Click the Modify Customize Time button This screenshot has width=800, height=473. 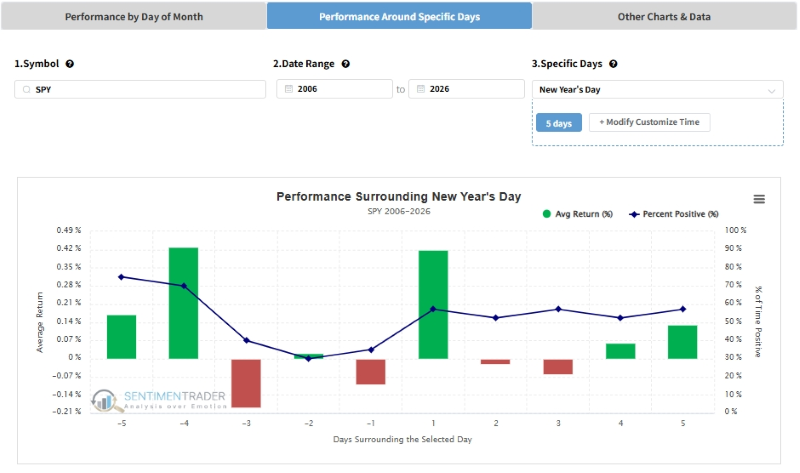click(x=649, y=122)
